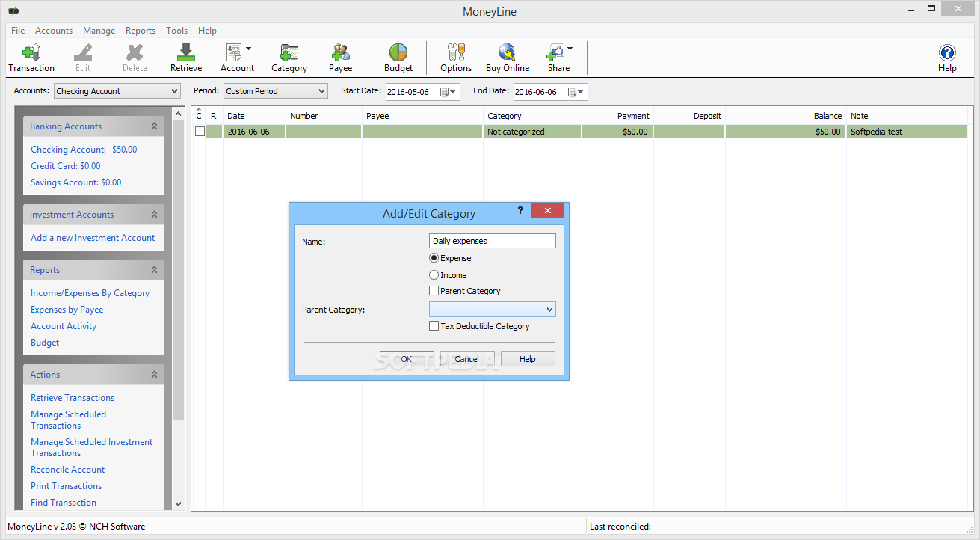
Task: Open Expenses by Payee report
Action: click(x=67, y=310)
